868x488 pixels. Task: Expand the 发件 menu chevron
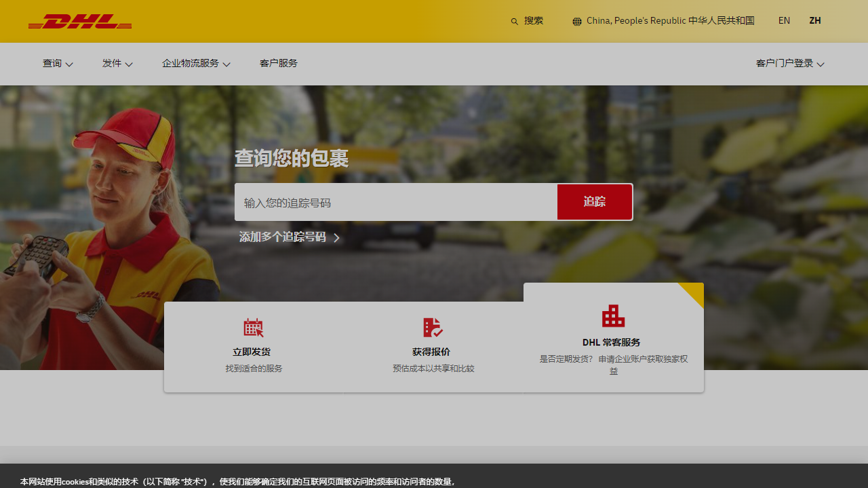pyautogui.click(x=129, y=64)
